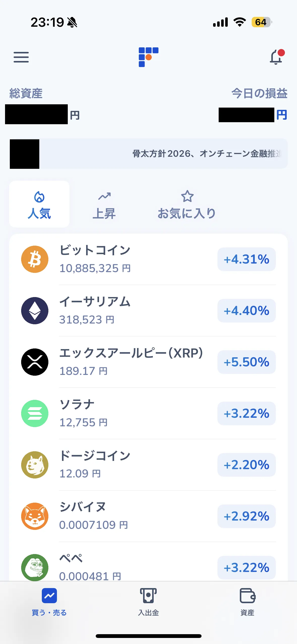Tap the XRP coin icon
Screen dimensions: 297x644
[35, 362]
